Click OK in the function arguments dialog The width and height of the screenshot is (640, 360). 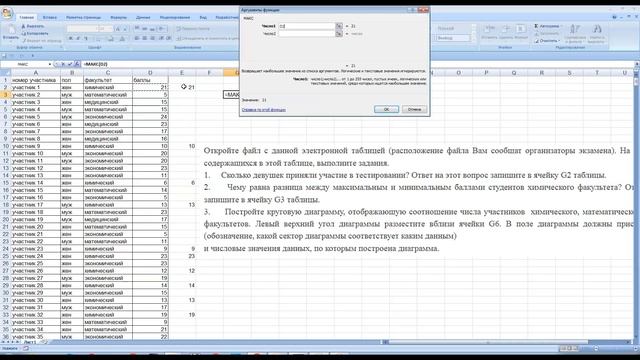(386, 109)
